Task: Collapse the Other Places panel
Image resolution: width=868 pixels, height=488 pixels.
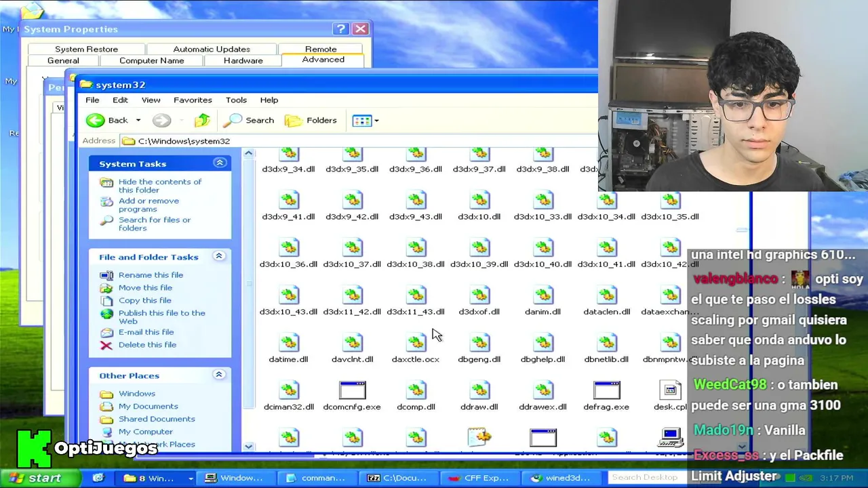Action: 219,375
